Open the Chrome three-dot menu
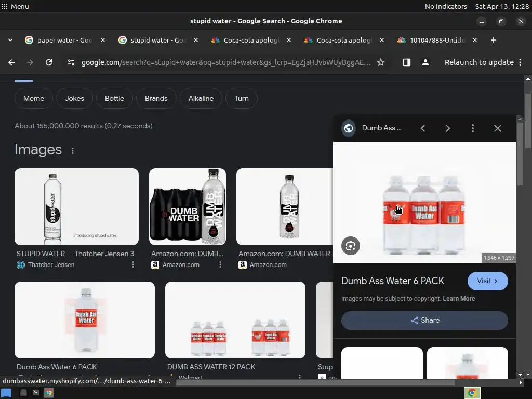Viewport: 532px width, 399px height. pyautogui.click(x=520, y=62)
